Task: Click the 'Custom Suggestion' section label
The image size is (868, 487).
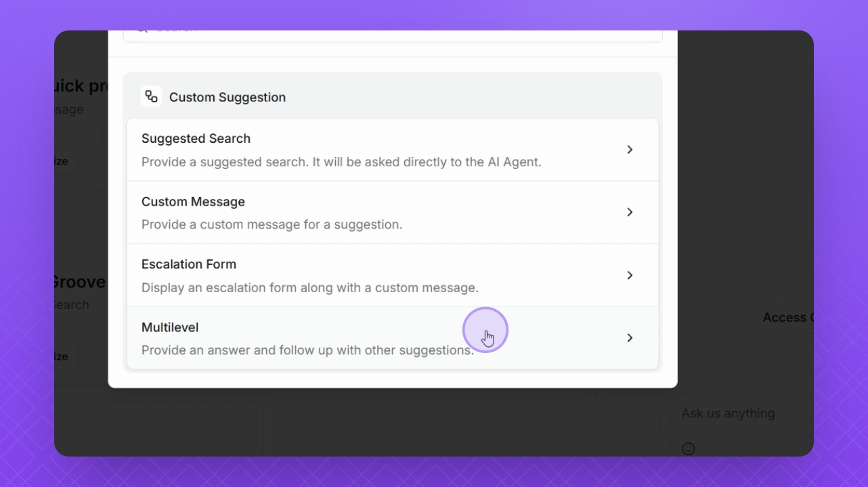Action: click(x=227, y=97)
